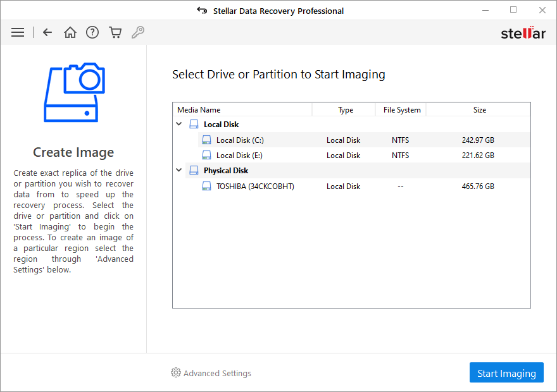
Task: Select Local Disk (E:) row
Action: (364, 156)
